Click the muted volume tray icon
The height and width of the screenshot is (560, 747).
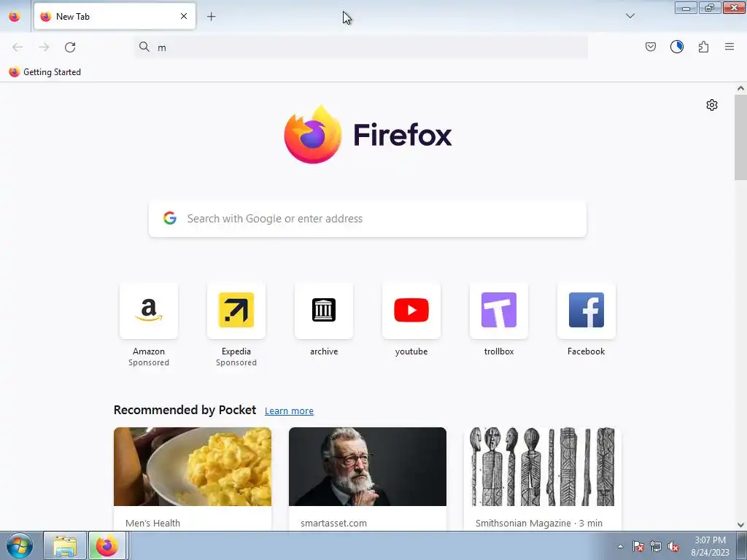673,546
